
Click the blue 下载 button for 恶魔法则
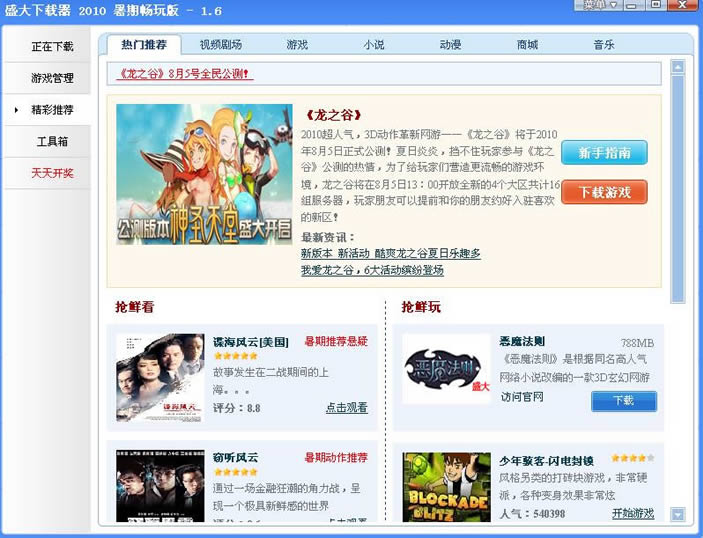tap(624, 401)
